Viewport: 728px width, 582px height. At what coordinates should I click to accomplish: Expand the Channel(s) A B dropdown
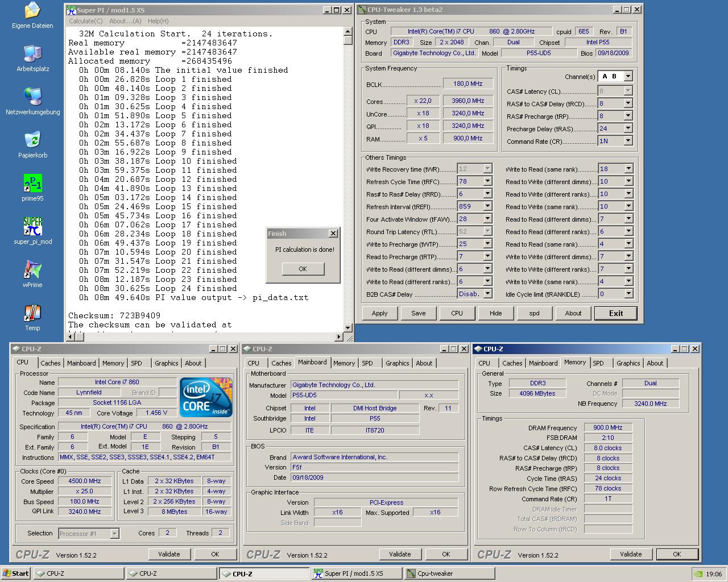(628, 76)
